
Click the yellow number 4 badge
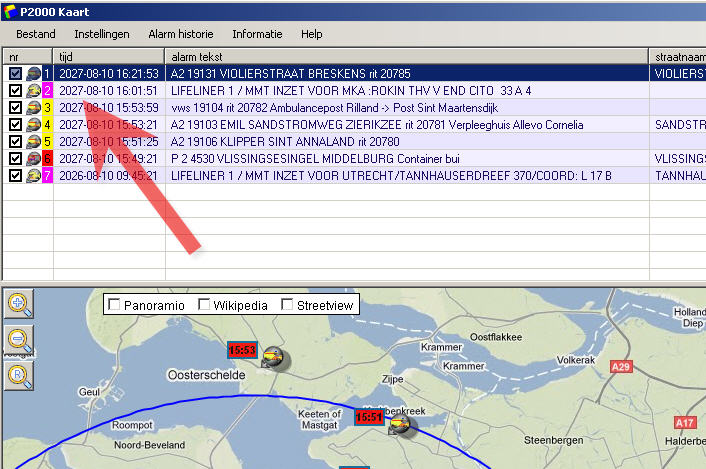[47, 125]
